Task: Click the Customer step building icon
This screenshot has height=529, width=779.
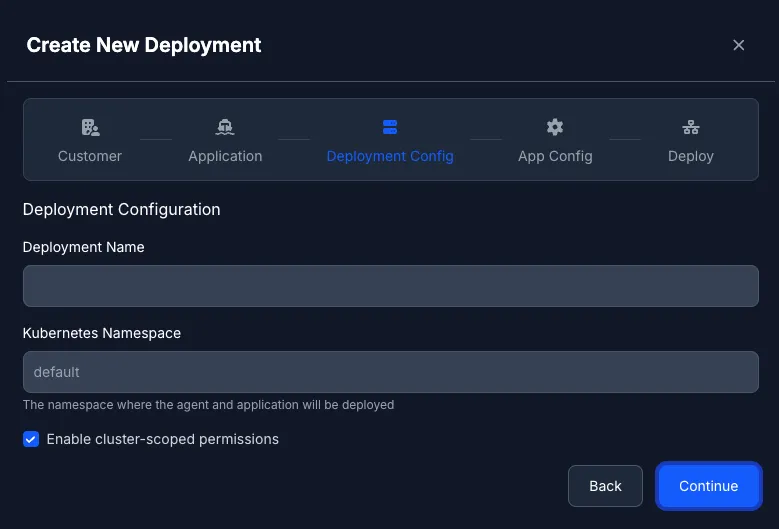Action: 90,127
